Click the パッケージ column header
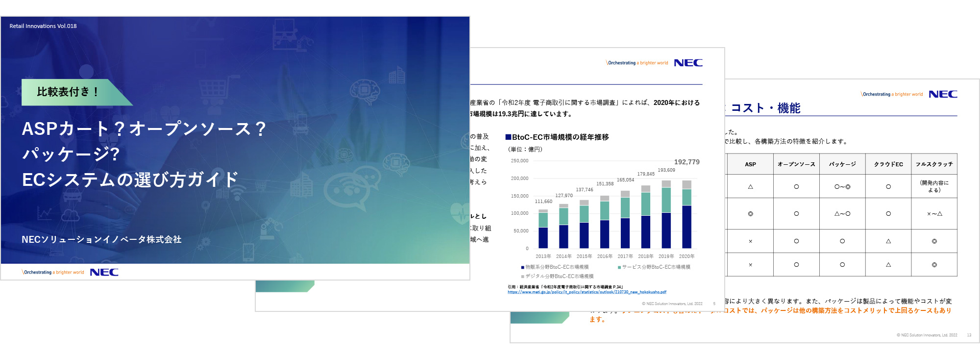Image resolution: width=980 pixels, height=359 pixels. (x=842, y=164)
